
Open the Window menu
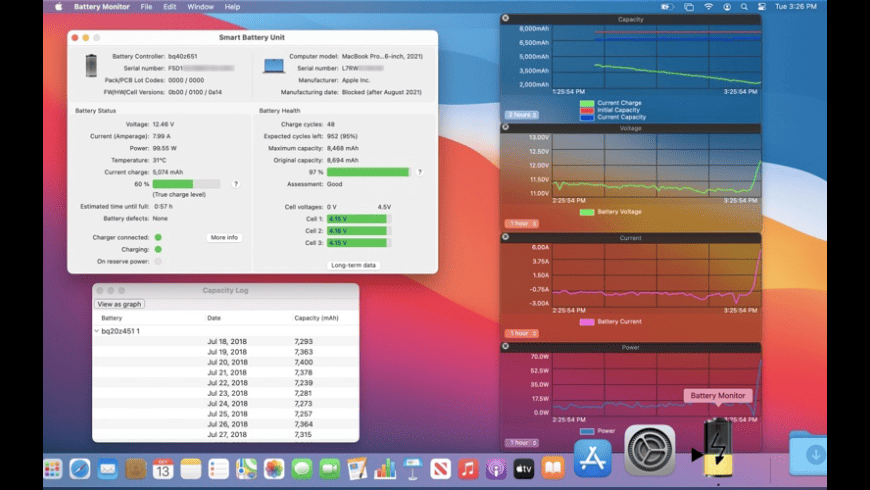(200, 7)
